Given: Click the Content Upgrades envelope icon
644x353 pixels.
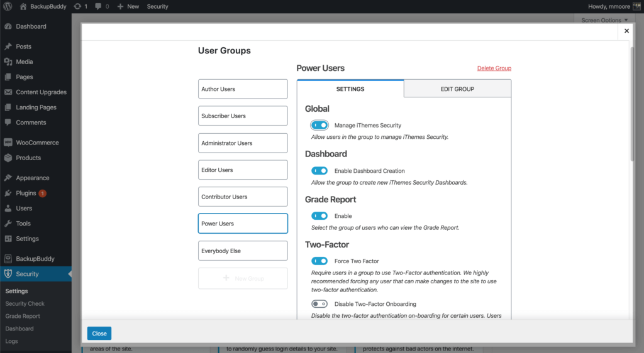Looking at the screenshot, I should 8,92.
